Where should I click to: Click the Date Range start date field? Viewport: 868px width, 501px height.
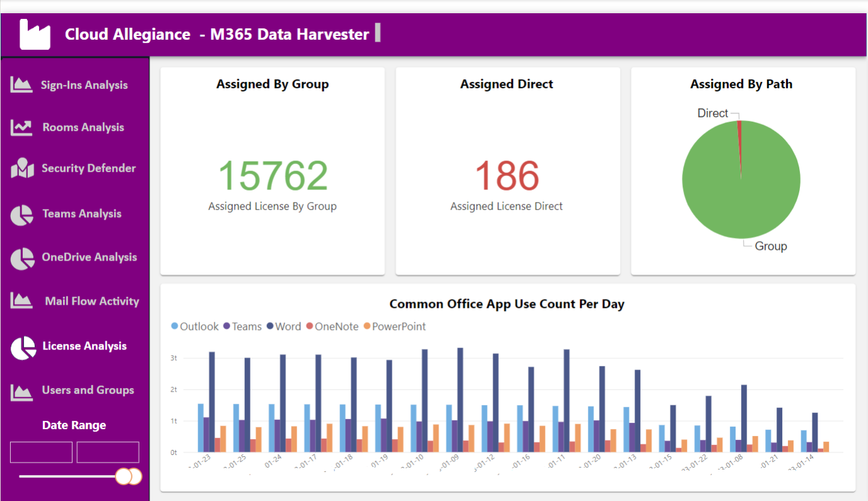(x=42, y=452)
